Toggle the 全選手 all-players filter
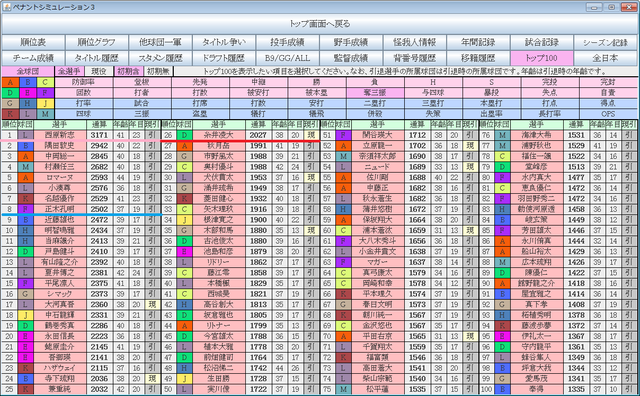The width and height of the screenshot is (640, 396). 69,71
